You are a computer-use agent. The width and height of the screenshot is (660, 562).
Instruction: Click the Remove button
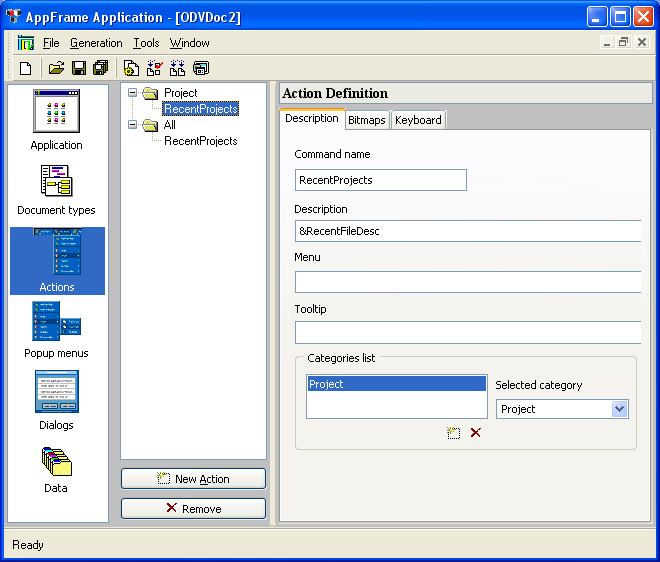pos(193,508)
